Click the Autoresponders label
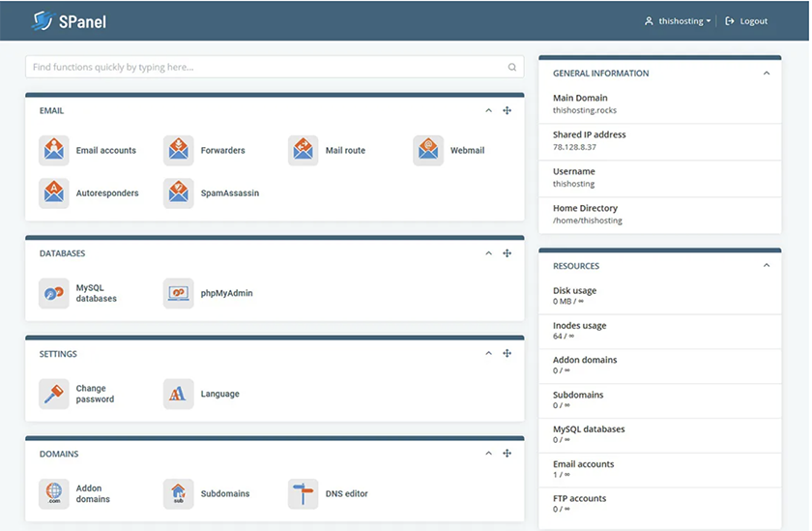 coord(107,193)
